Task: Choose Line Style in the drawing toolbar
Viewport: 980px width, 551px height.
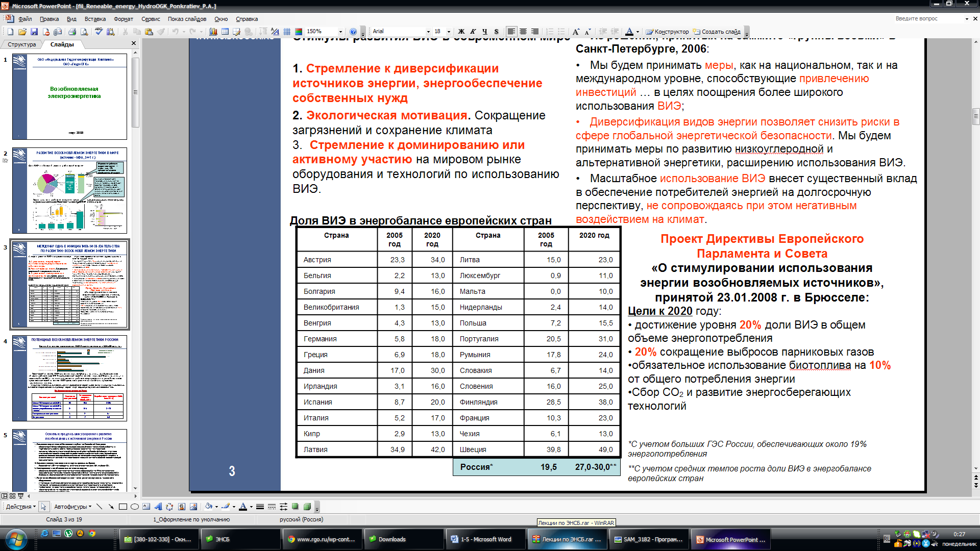Action: [x=260, y=507]
